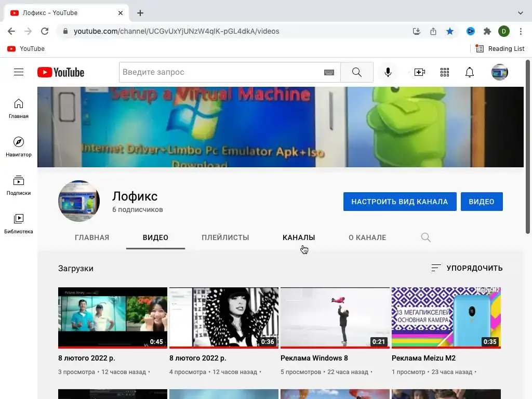
Task: Open the Create video camera icon
Action: (x=420, y=72)
